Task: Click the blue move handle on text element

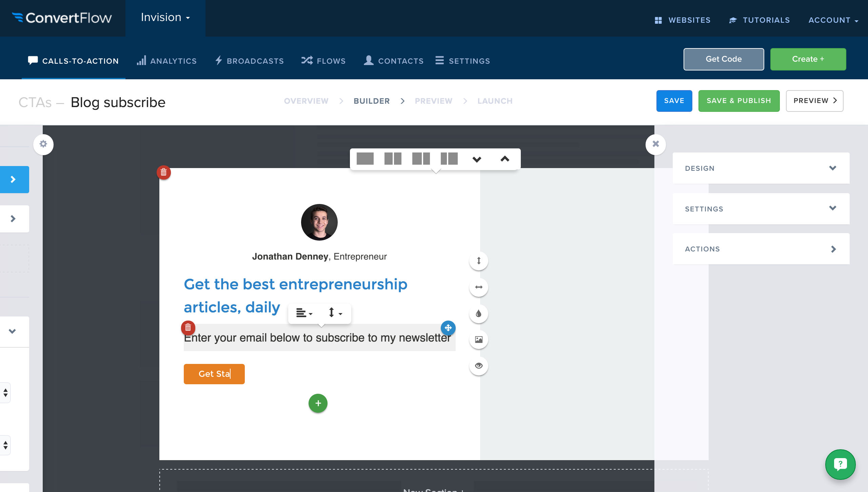Action: (448, 328)
